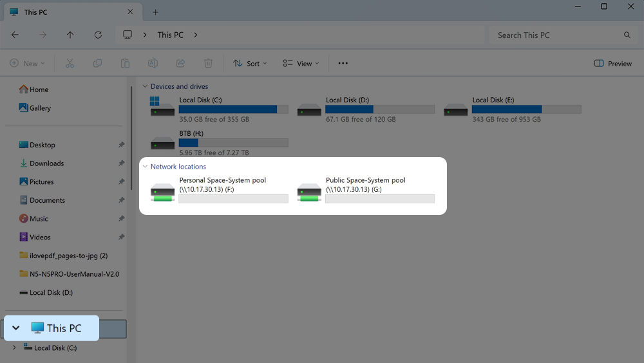This screenshot has height=363, width=644.
Task: Click the Paste clipboard icon
Action: (x=125, y=63)
